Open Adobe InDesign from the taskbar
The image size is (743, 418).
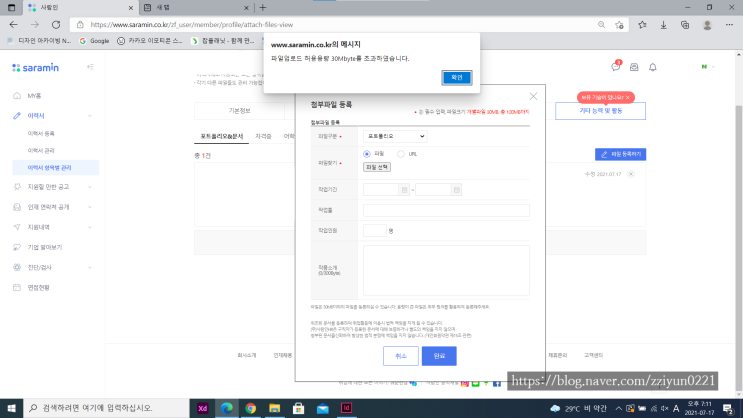pos(346,408)
